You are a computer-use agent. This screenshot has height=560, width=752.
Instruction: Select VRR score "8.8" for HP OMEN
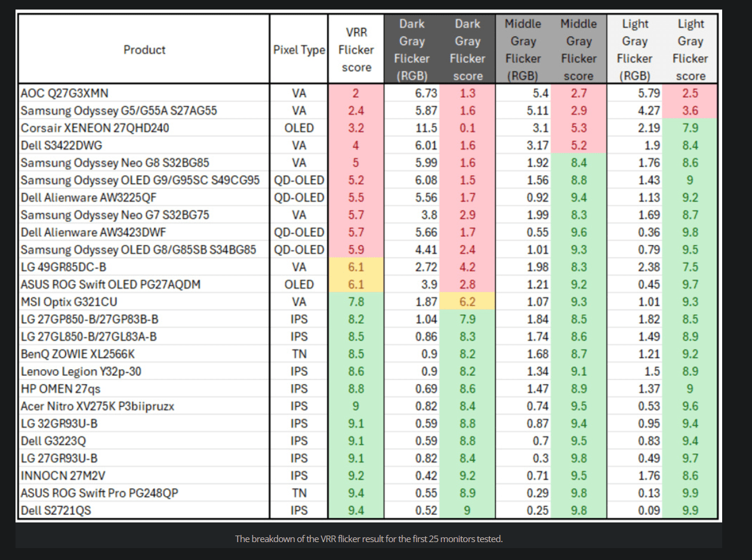tap(356, 388)
